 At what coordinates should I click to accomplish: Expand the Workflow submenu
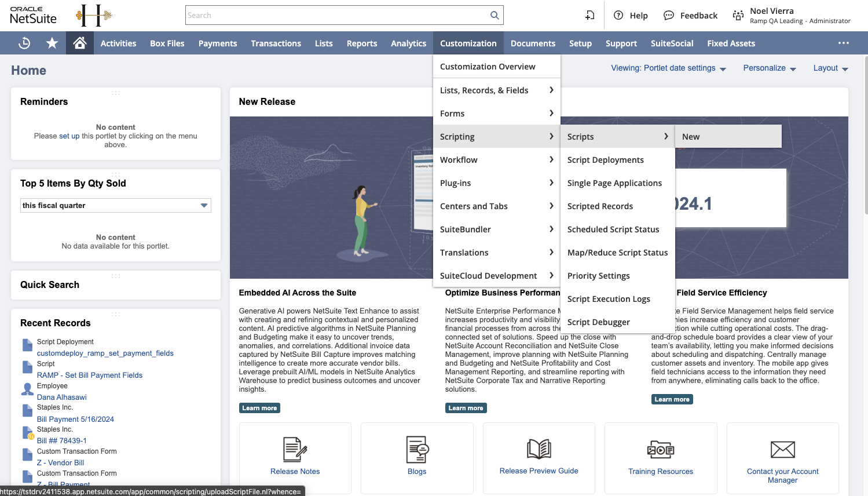click(497, 159)
